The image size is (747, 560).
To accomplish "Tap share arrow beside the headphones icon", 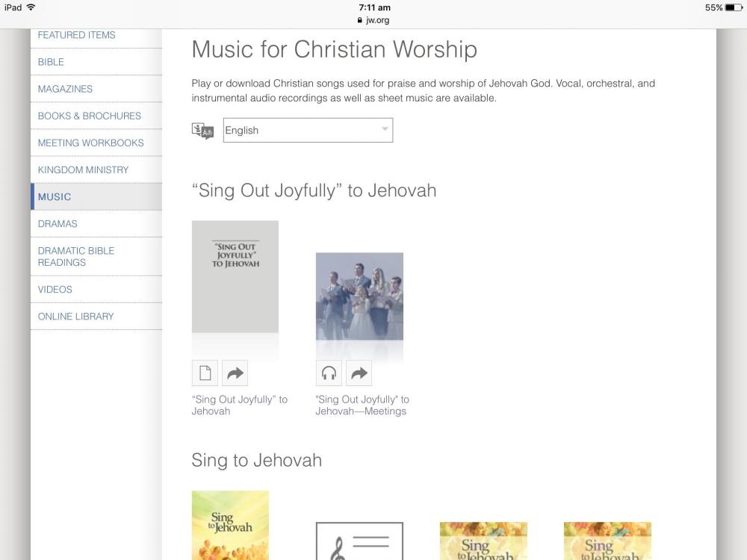I will pyautogui.click(x=359, y=373).
